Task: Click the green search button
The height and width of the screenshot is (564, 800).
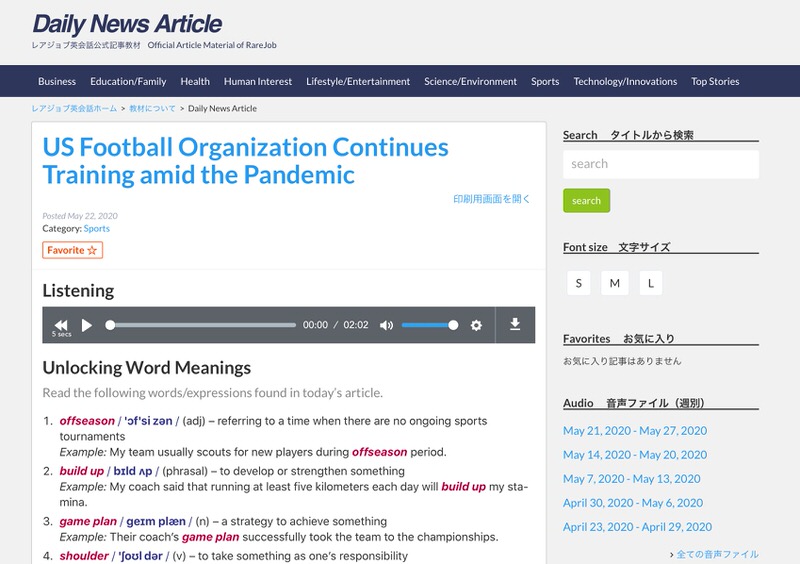Action: pyautogui.click(x=586, y=200)
